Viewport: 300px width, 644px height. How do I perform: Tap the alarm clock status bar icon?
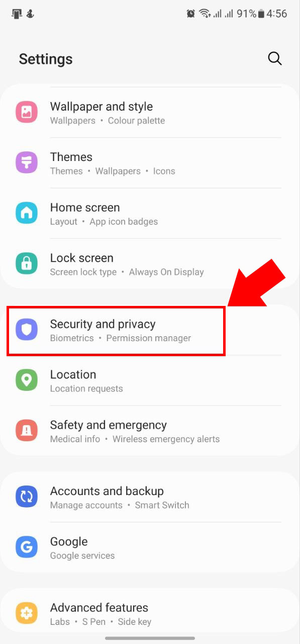[x=190, y=14]
